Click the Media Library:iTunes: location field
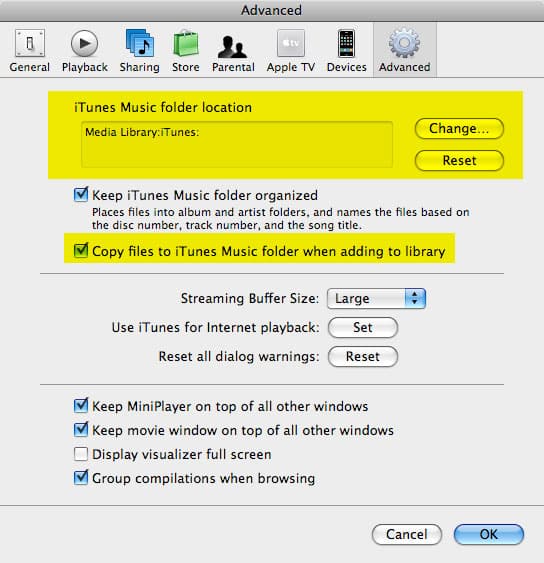Image resolution: width=544 pixels, height=563 pixels. 237,144
